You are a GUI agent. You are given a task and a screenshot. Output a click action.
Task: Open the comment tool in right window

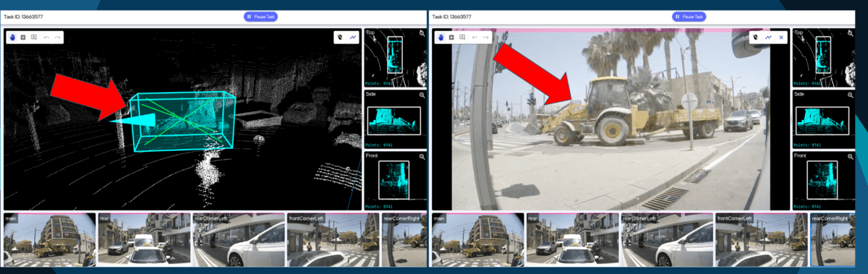coord(461,37)
